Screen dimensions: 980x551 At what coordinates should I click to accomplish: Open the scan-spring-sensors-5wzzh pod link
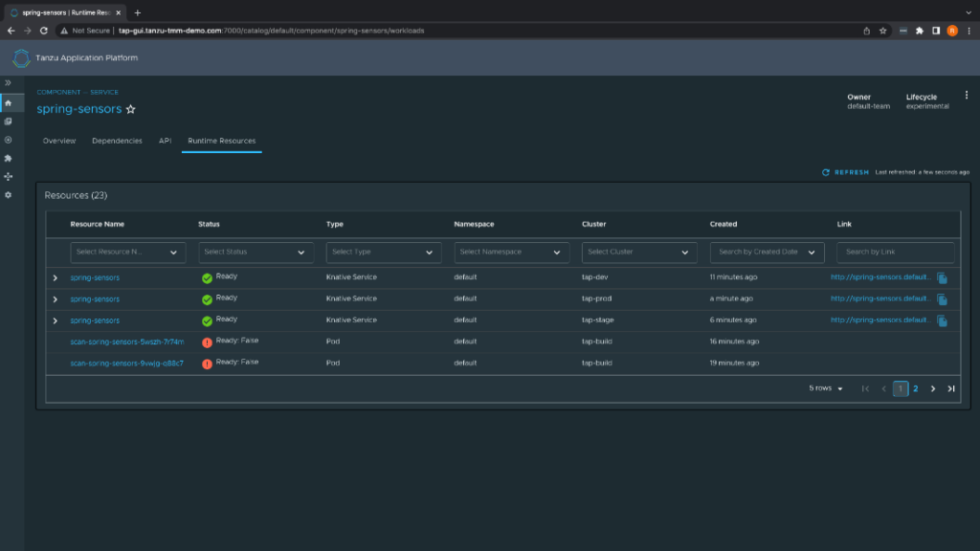coord(126,342)
